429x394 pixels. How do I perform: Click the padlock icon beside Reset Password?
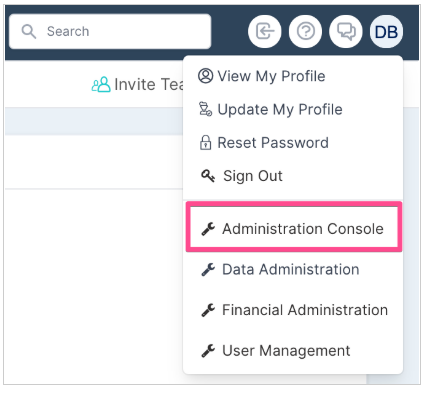[x=205, y=143]
